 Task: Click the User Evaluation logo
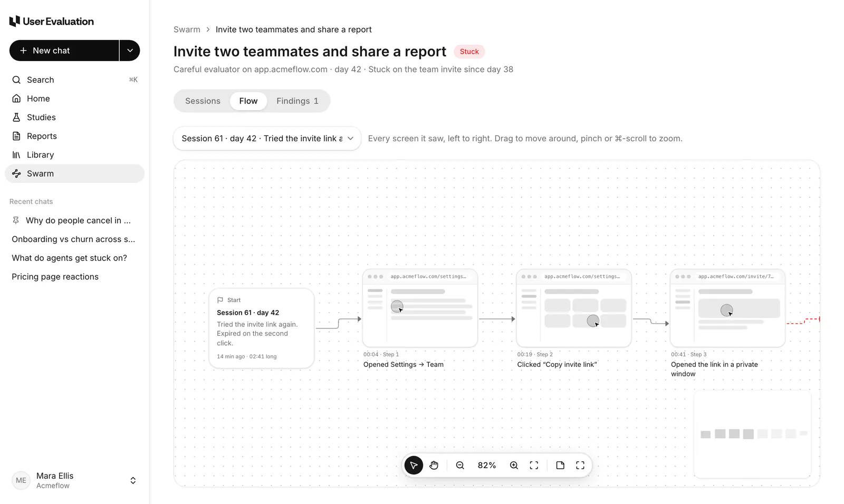click(52, 21)
